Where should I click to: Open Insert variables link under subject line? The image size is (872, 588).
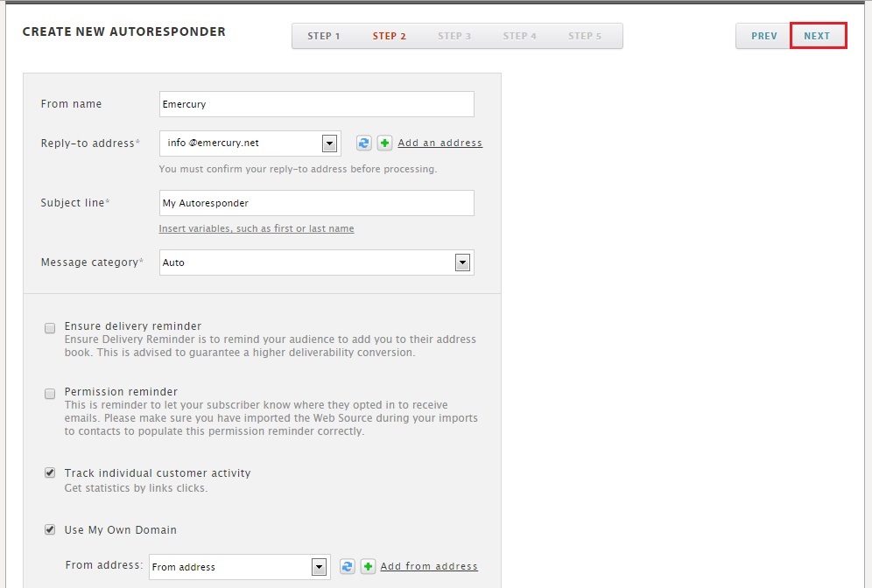pyautogui.click(x=257, y=229)
